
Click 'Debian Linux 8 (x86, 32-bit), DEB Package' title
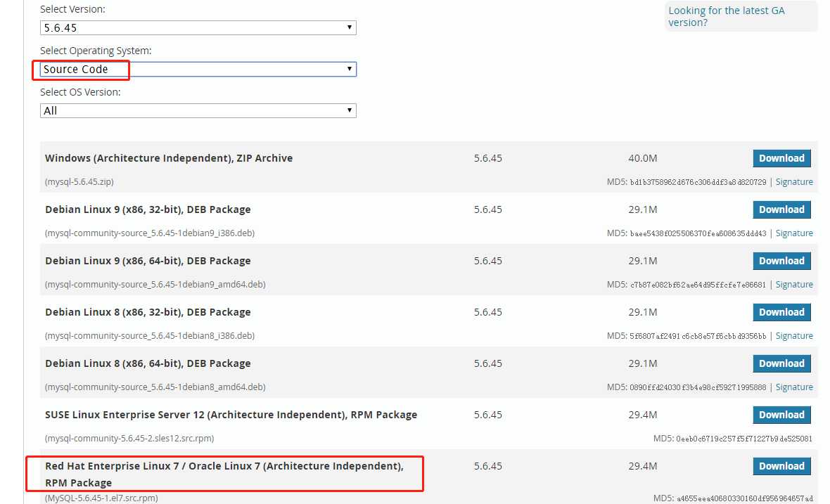[148, 312]
